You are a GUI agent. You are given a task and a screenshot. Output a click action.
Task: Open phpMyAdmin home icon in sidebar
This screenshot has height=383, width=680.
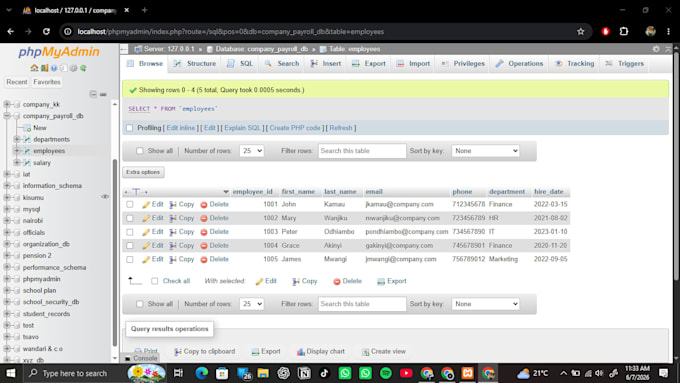click(x=34, y=68)
